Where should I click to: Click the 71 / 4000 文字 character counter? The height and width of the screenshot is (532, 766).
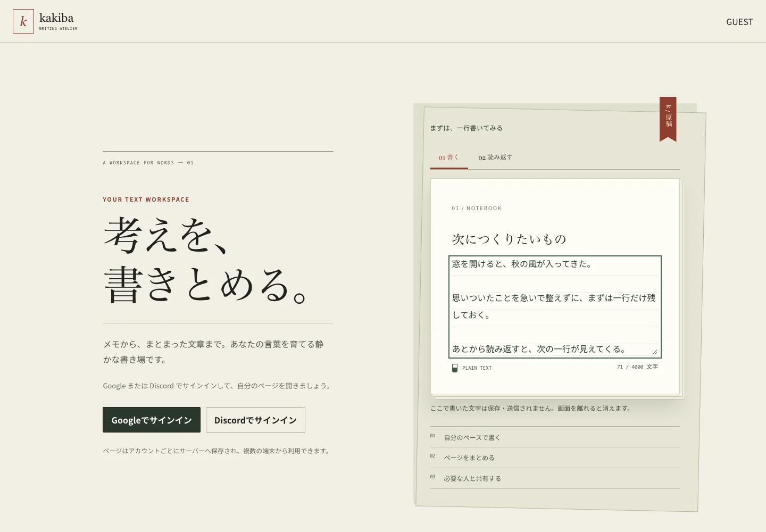637,367
